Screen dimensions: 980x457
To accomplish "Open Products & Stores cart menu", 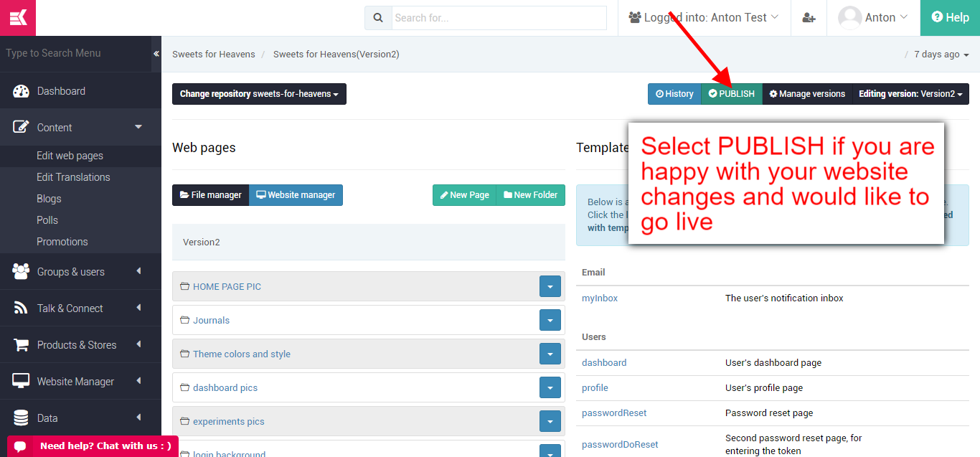I will pyautogui.click(x=77, y=345).
